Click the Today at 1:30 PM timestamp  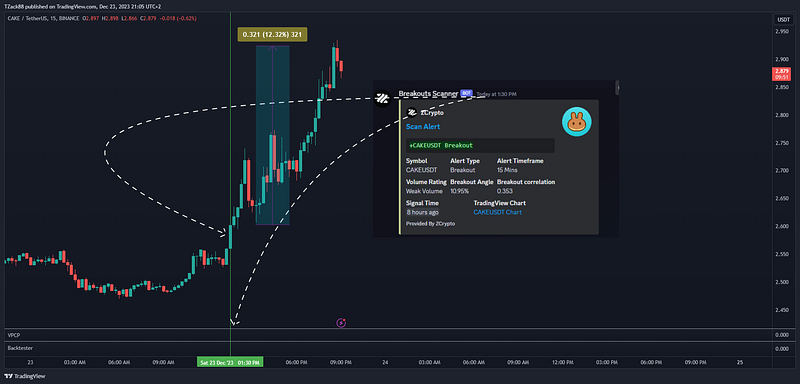[x=496, y=94]
